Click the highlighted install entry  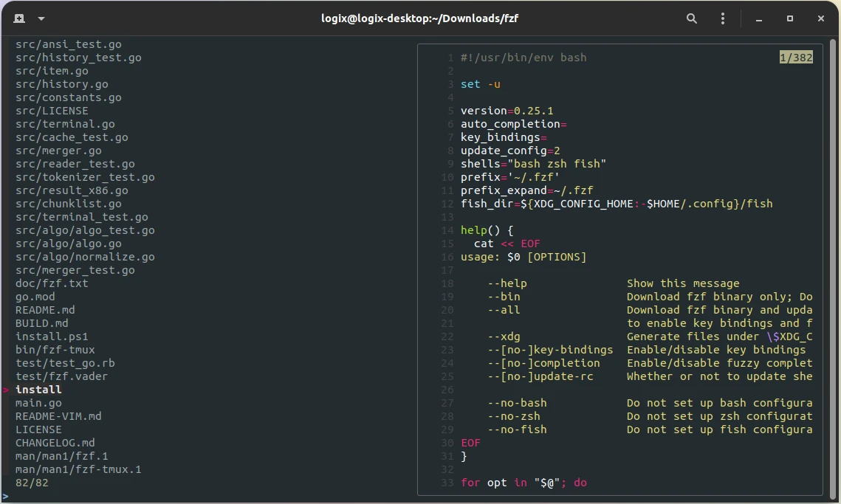[x=38, y=390]
